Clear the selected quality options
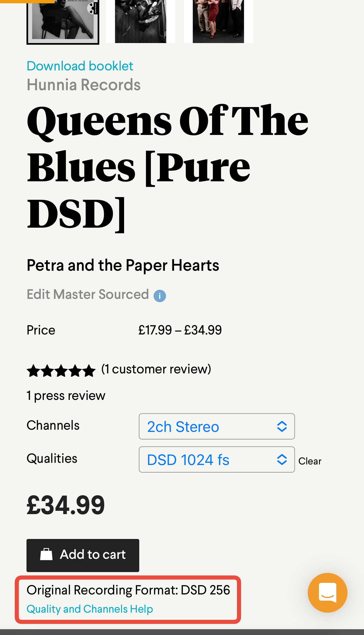 click(310, 461)
